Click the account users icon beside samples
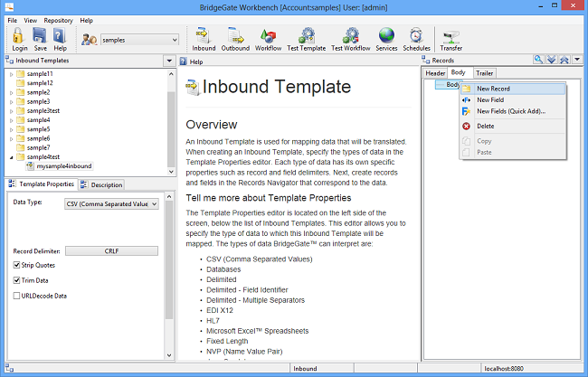Viewport: 588px width, 377px height. coord(90,40)
